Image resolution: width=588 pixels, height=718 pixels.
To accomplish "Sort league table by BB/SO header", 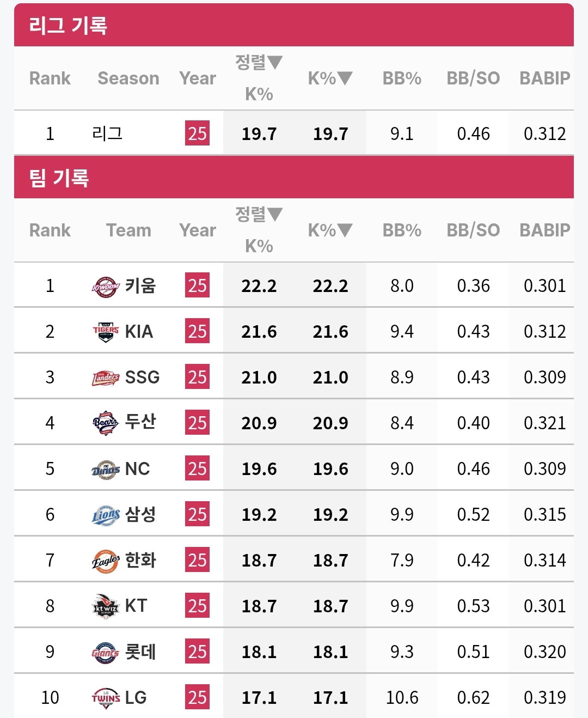I will pos(473,78).
